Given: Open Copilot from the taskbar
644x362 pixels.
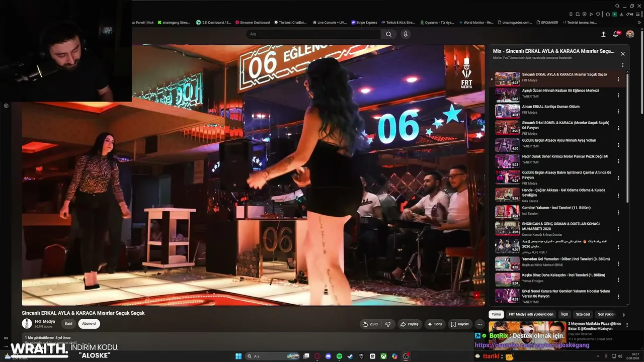Looking at the screenshot, I should [x=394, y=356].
